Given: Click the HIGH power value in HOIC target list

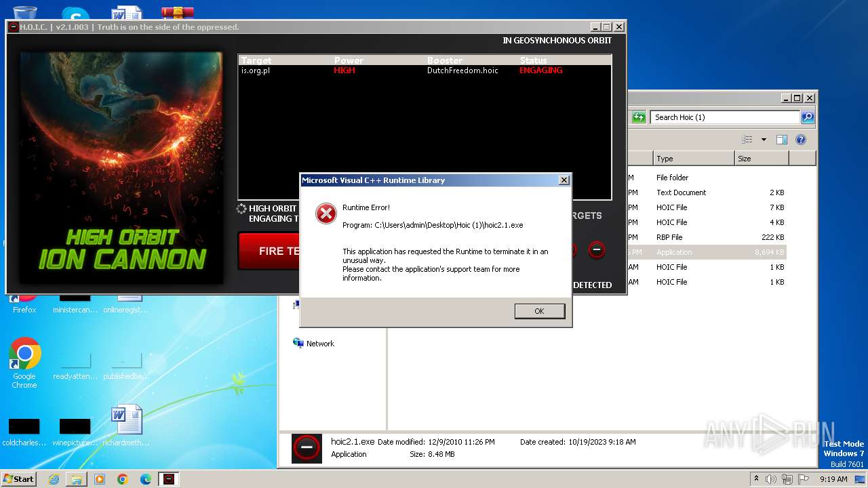Looking at the screenshot, I should tap(344, 70).
